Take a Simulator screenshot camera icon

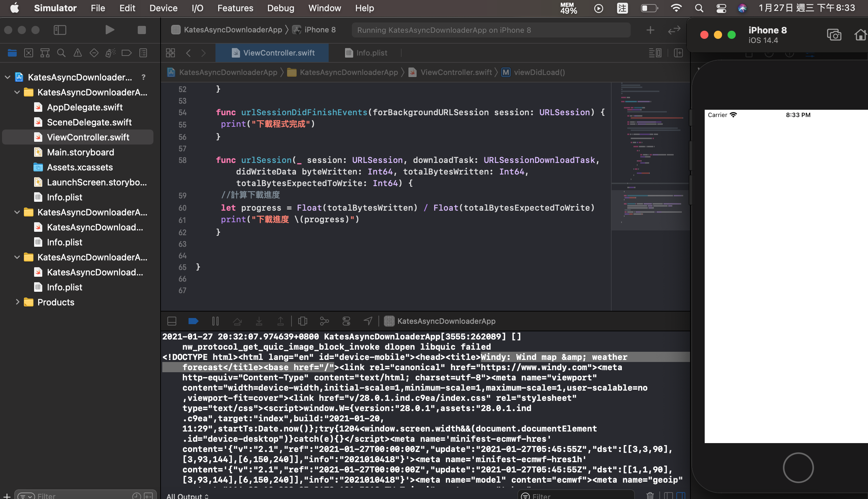(834, 35)
